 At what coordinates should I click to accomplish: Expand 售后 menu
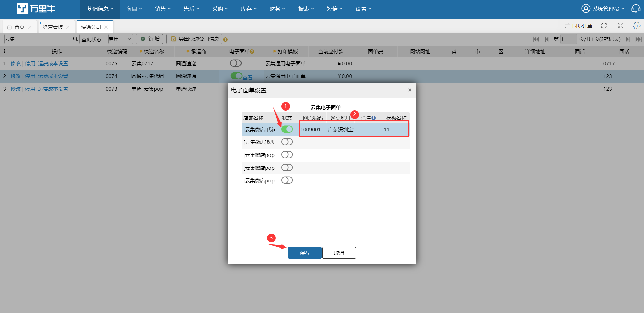(x=191, y=9)
